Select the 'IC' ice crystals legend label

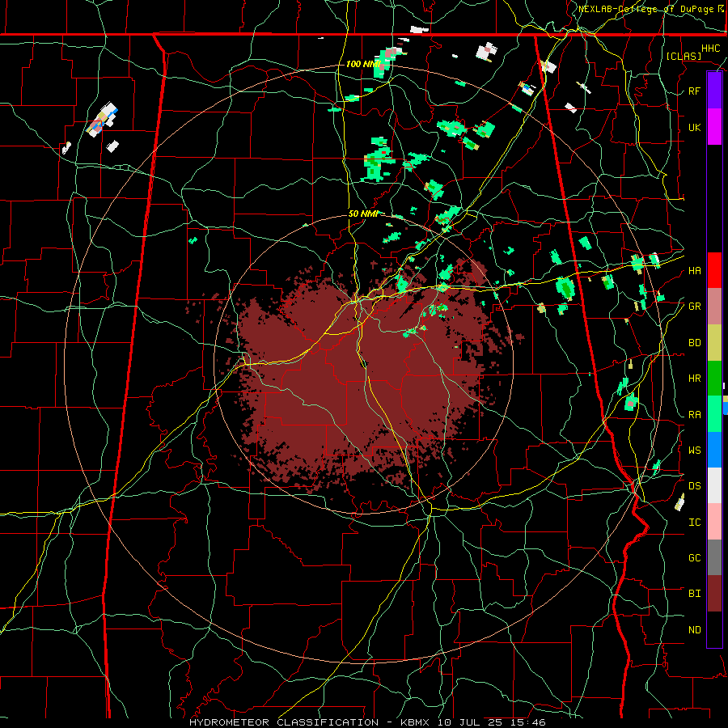[695, 523]
